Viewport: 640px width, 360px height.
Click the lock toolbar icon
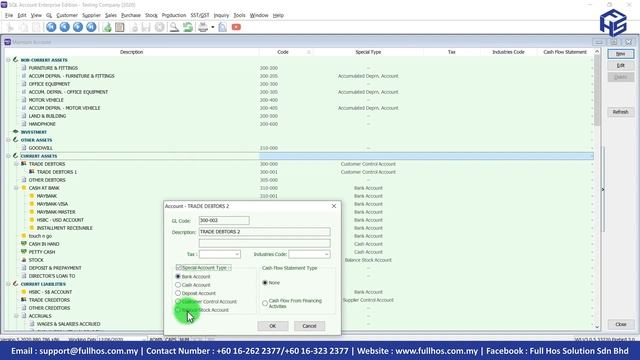pyautogui.click(x=134, y=27)
